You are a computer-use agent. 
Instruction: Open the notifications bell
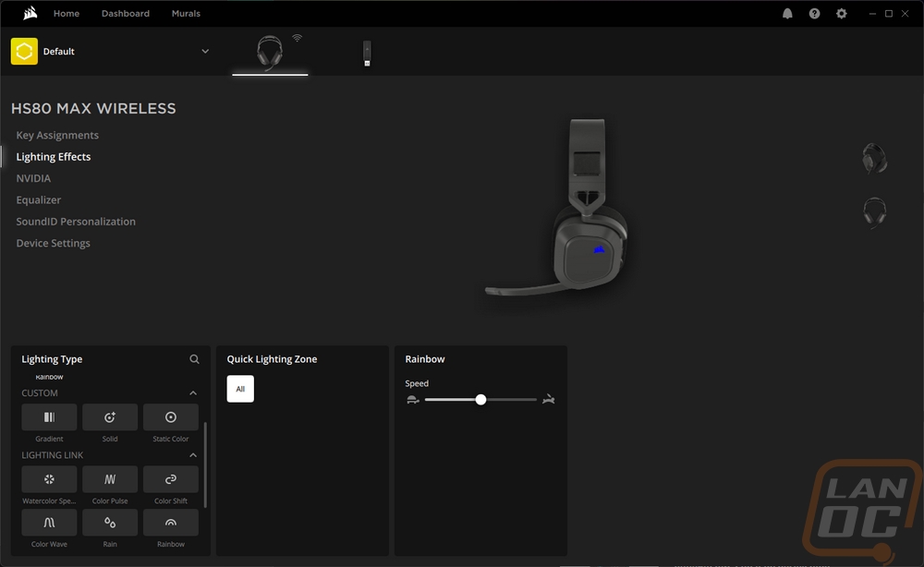coord(787,14)
